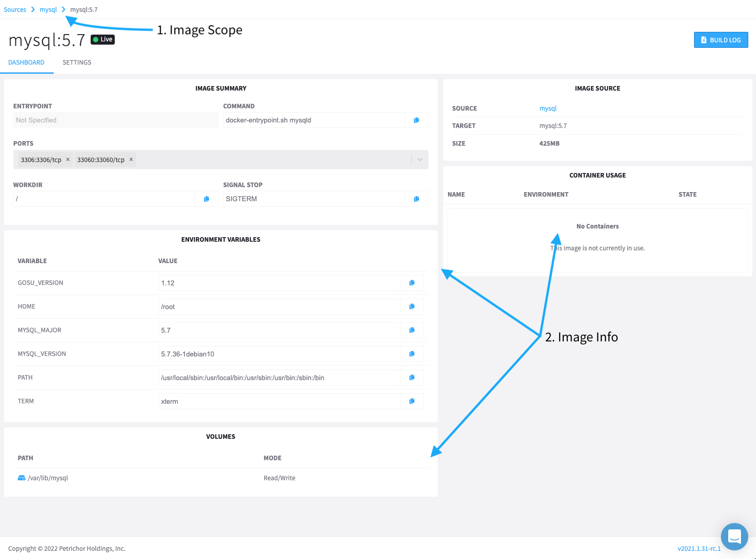Viewport: 756px width, 559px height.
Task: Click the mysql:5.7 breadcrumb item
Action: tap(84, 10)
